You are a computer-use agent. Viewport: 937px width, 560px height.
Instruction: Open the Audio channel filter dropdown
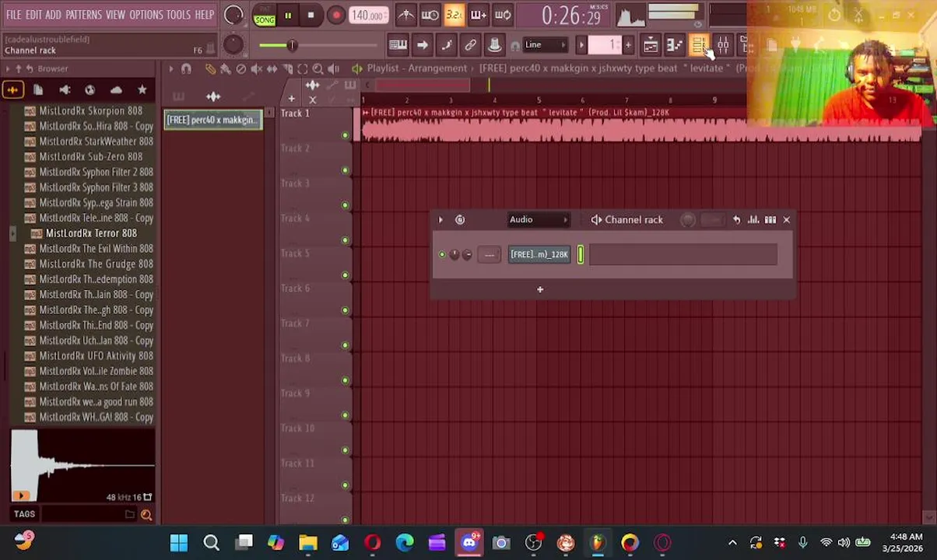539,220
